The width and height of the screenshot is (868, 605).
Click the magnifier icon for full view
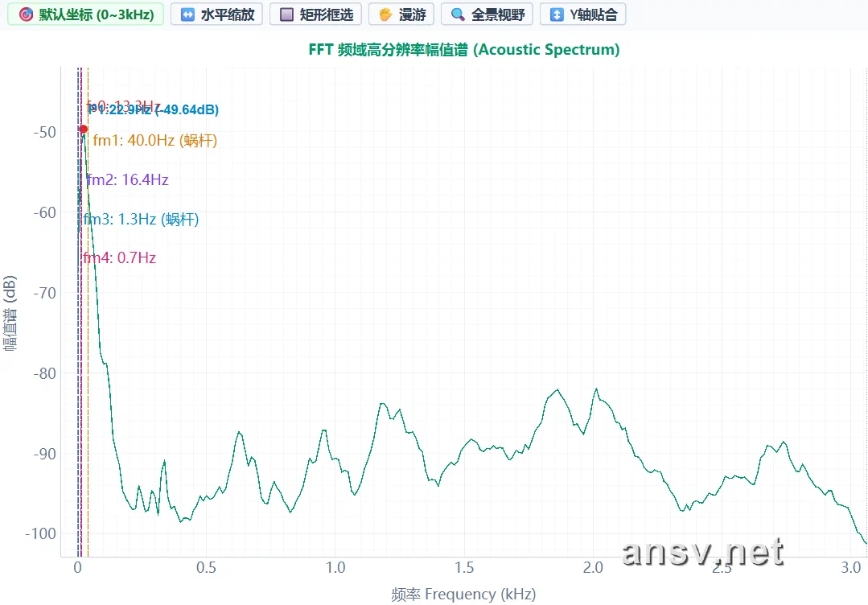(458, 14)
